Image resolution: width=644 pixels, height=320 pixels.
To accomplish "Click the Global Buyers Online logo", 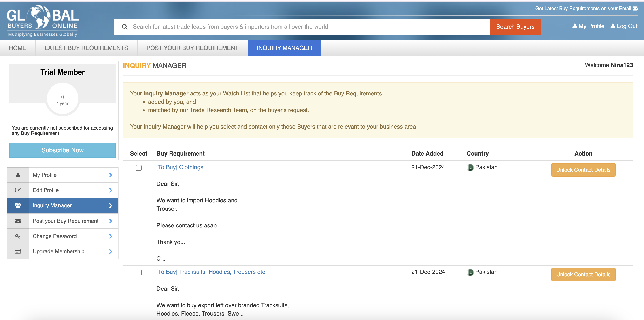I will click(x=43, y=21).
